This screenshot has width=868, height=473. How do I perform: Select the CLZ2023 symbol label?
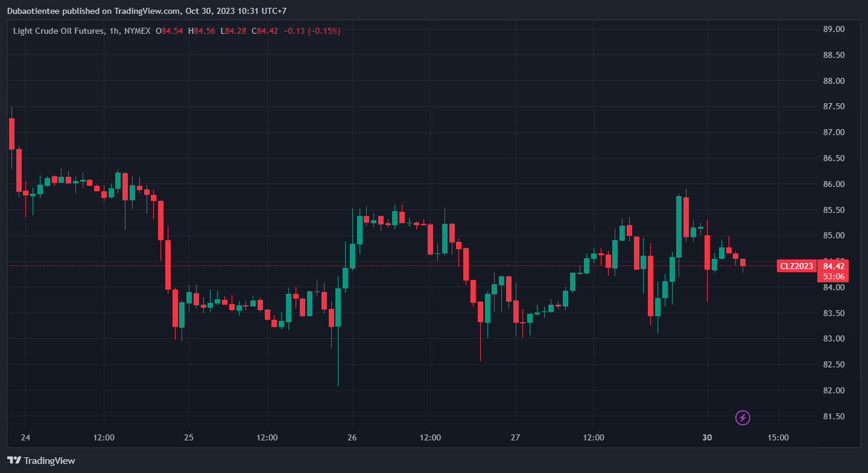coord(796,266)
